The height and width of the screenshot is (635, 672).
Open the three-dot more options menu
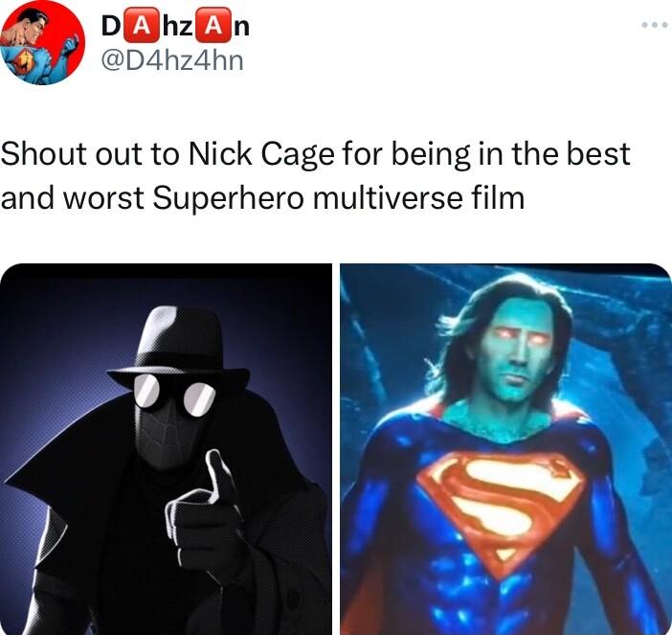point(655,25)
